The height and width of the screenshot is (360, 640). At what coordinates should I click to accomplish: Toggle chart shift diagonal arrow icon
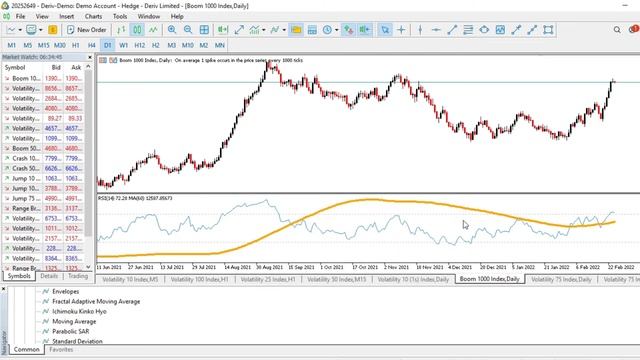[x=239, y=30]
